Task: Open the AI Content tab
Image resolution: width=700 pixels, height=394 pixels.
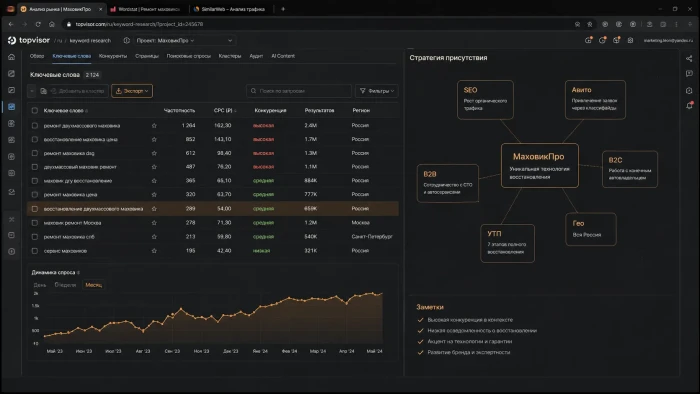Action: pyautogui.click(x=283, y=56)
